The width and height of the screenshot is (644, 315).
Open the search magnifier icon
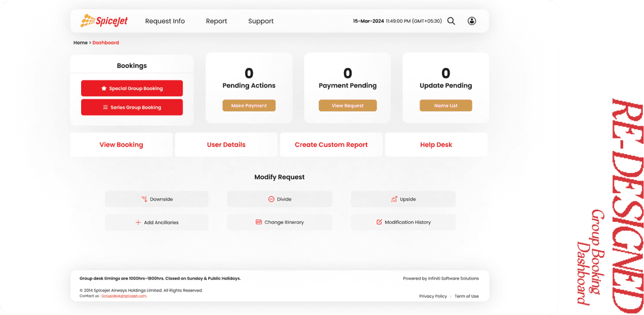(x=451, y=21)
